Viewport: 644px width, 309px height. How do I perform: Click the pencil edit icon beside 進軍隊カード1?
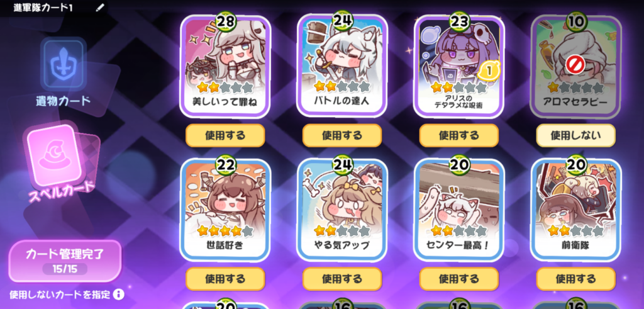click(x=100, y=8)
